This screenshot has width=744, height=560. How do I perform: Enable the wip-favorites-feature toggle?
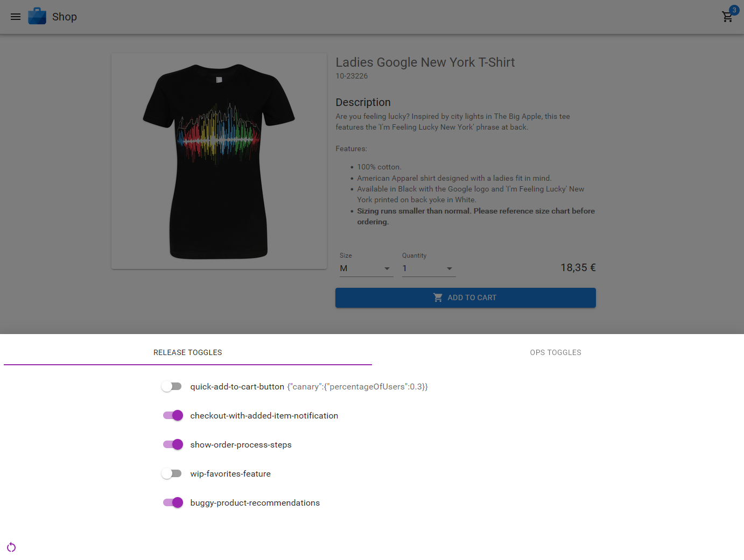172,473
